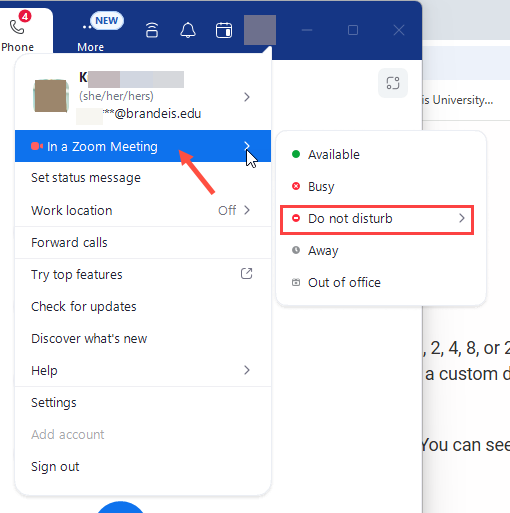
Task: Click the Off value for Work location
Action: [x=227, y=210]
